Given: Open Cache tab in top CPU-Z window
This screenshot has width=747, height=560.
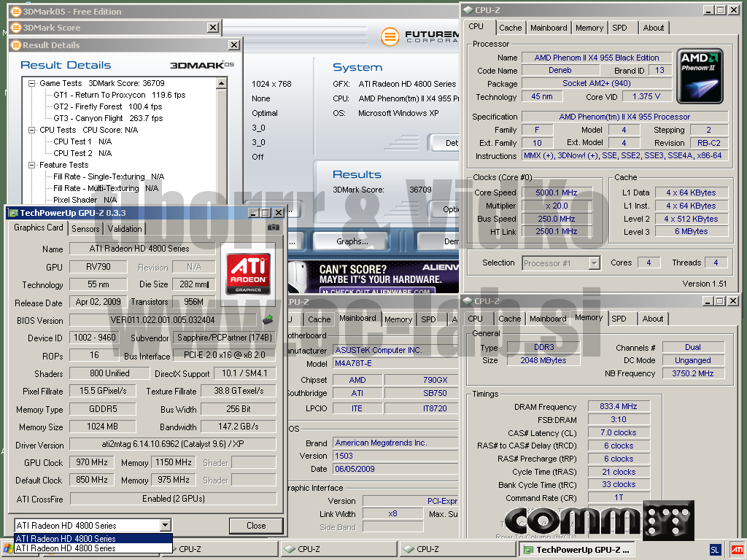Looking at the screenshot, I should pos(510,28).
